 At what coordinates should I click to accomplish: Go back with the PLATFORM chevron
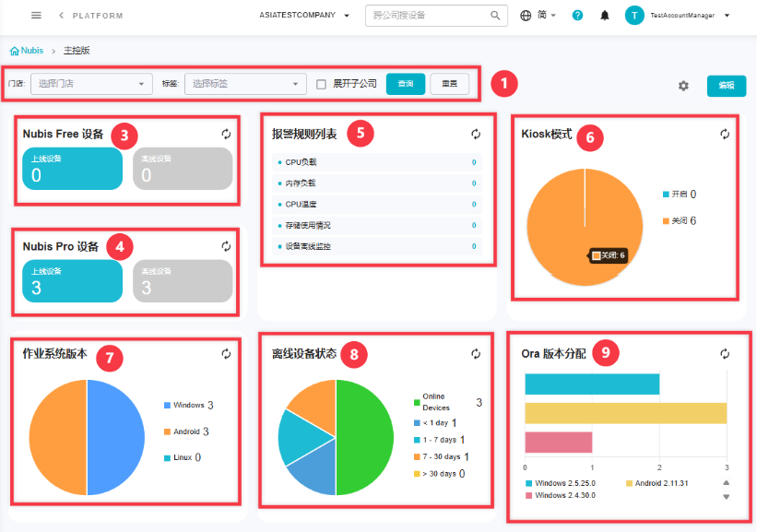61,16
